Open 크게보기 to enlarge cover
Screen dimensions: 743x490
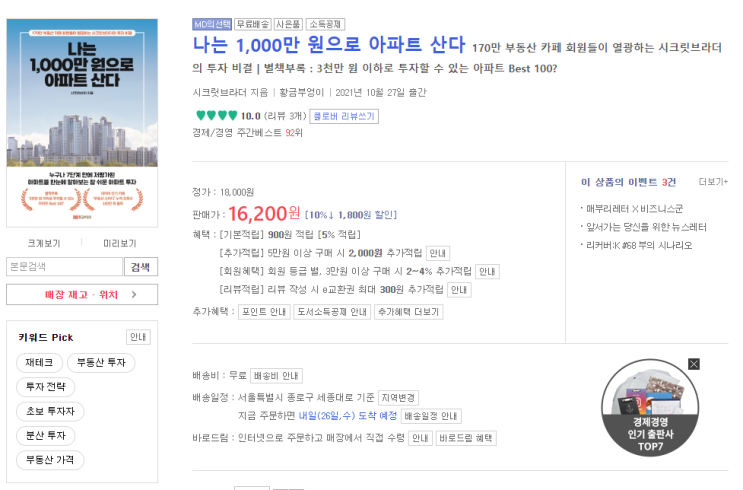tap(44, 244)
